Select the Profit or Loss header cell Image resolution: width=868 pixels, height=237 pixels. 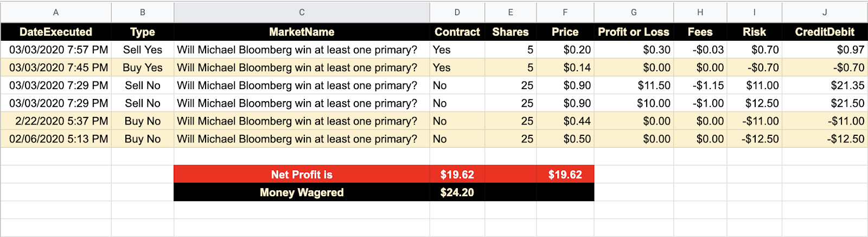coord(634,32)
